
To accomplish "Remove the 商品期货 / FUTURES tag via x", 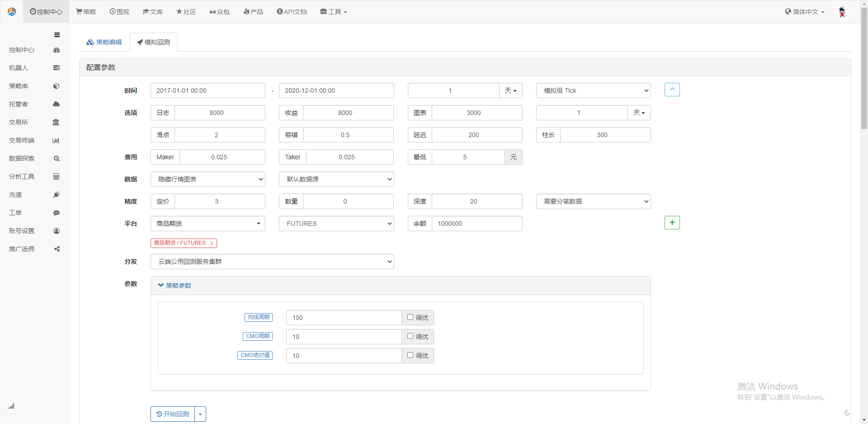I will [x=211, y=243].
